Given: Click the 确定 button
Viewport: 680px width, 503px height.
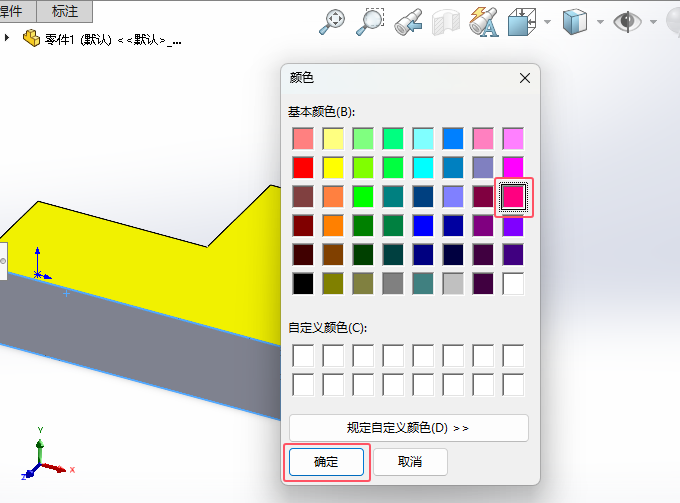Looking at the screenshot, I should click(x=326, y=462).
